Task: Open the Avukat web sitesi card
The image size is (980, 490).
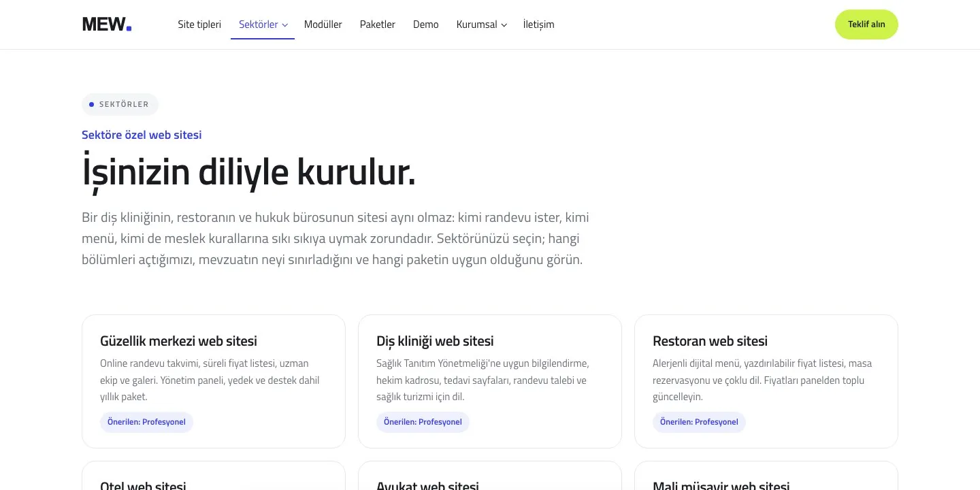Action: coord(490,476)
